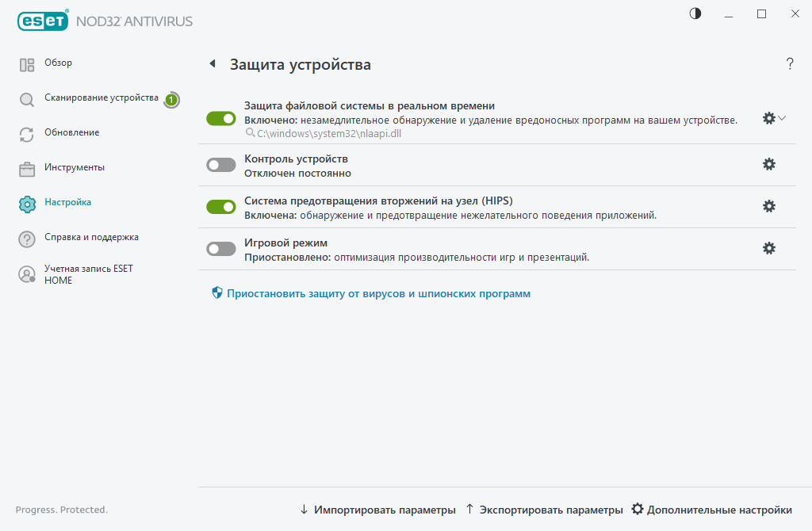Click Приостановить защиту от вирусов link
The image size is (812, 531).
[378, 293]
